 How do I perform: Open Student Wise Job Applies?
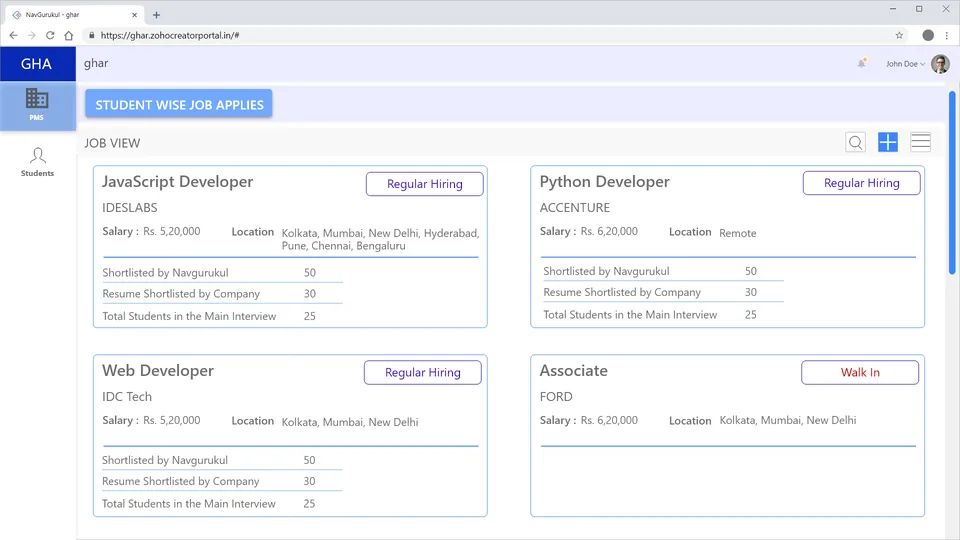(179, 105)
